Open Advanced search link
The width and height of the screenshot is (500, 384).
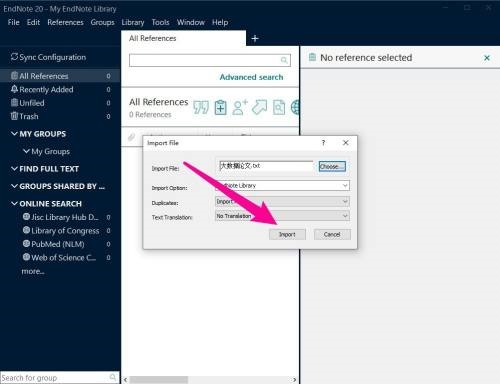251,77
